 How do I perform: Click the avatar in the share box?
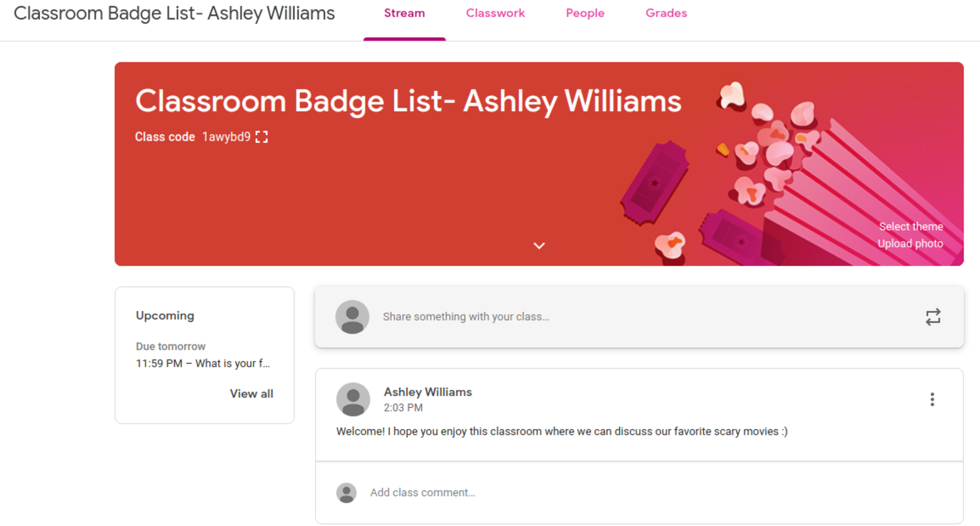pos(352,317)
